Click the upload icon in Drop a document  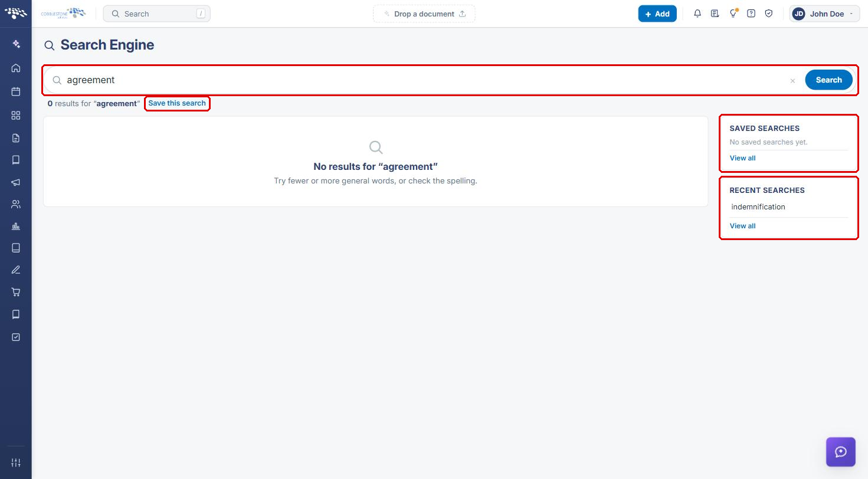point(463,14)
